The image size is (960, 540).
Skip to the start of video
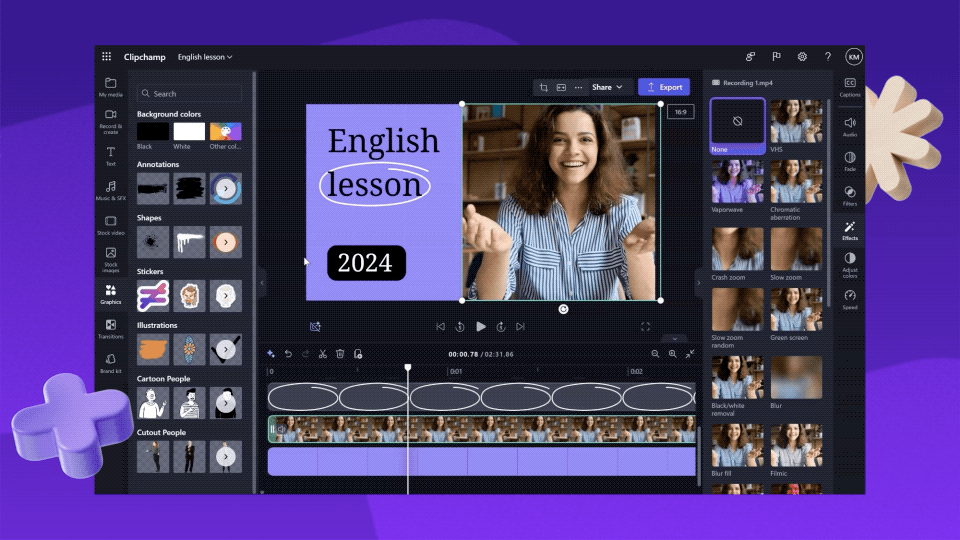(x=440, y=327)
